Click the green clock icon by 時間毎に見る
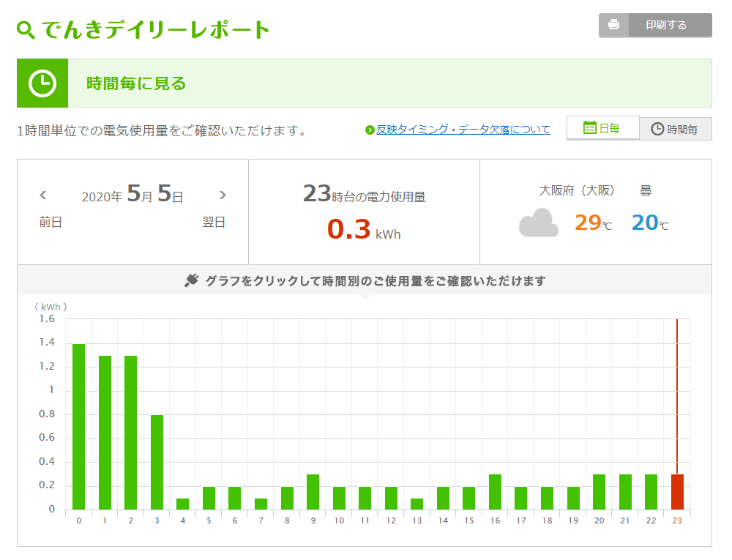This screenshot has width=732, height=560. [x=42, y=83]
